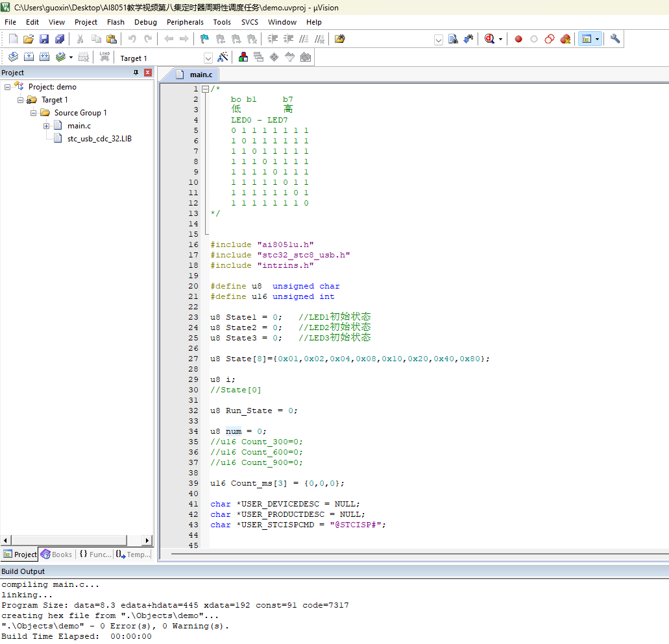Select the Project tab at the bottom
This screenshot has width=669, height=644.
click(x=20, y=555)
